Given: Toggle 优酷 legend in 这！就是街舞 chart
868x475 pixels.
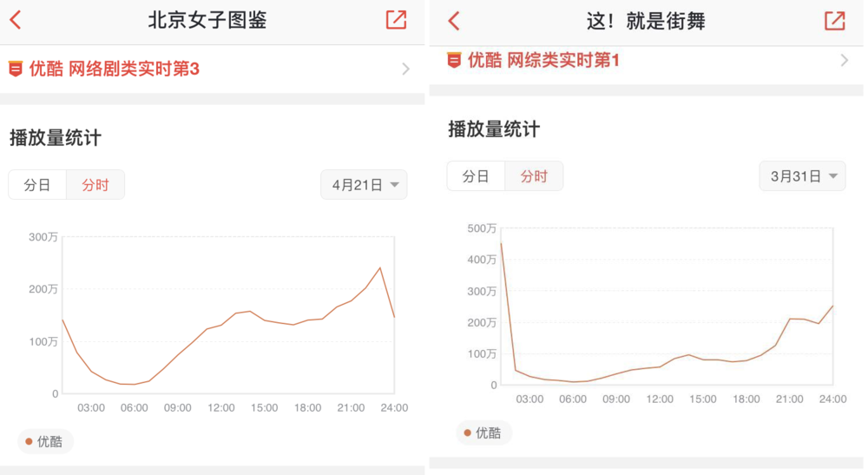Looking at the screenshot, I should [483, 433].
